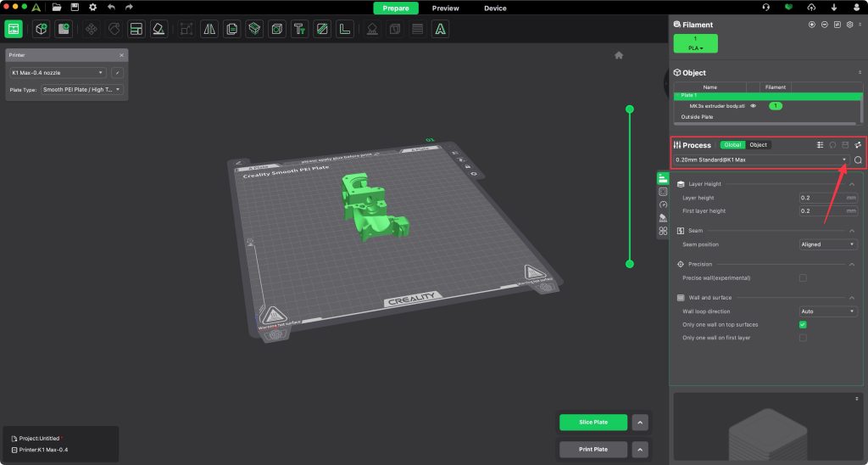Click the open project folder icon
This screenshot has height=465, width=868.
pyautogui.click(x=57, y=8)
